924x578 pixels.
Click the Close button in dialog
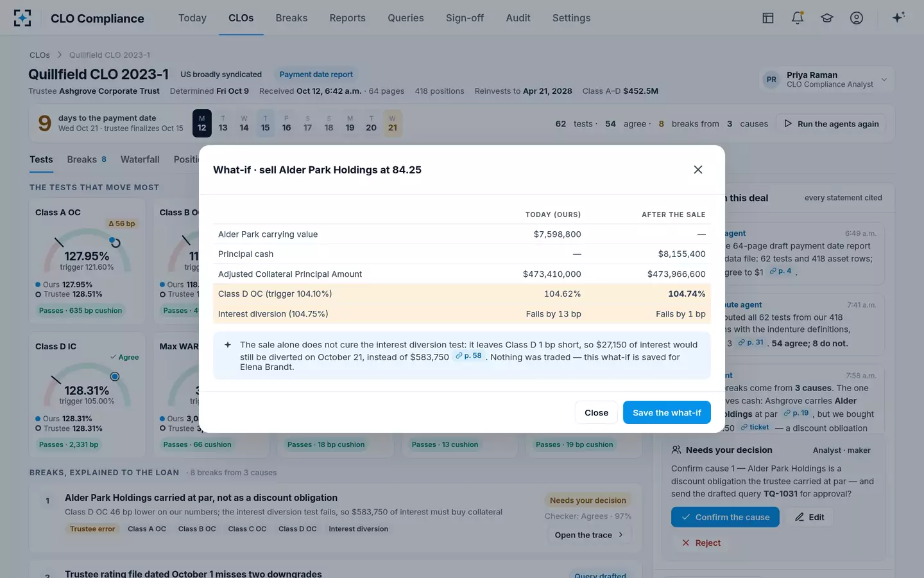pos(596,412)
